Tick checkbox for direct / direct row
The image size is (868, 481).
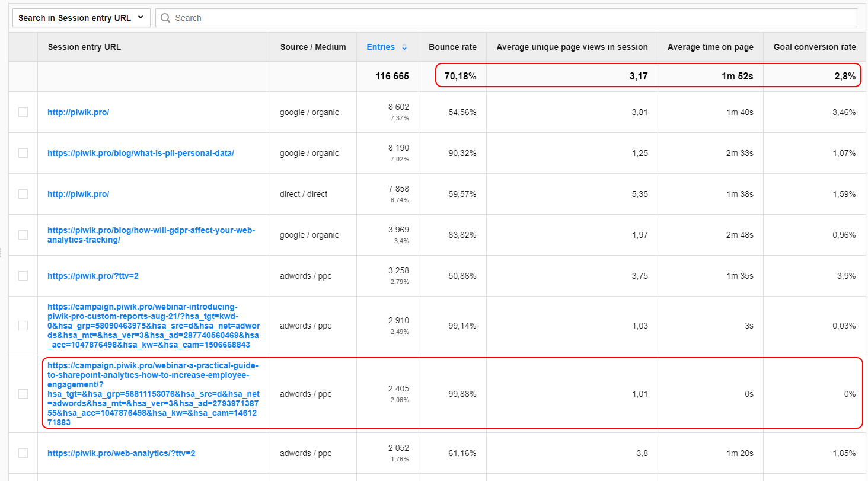coord(23,194)
